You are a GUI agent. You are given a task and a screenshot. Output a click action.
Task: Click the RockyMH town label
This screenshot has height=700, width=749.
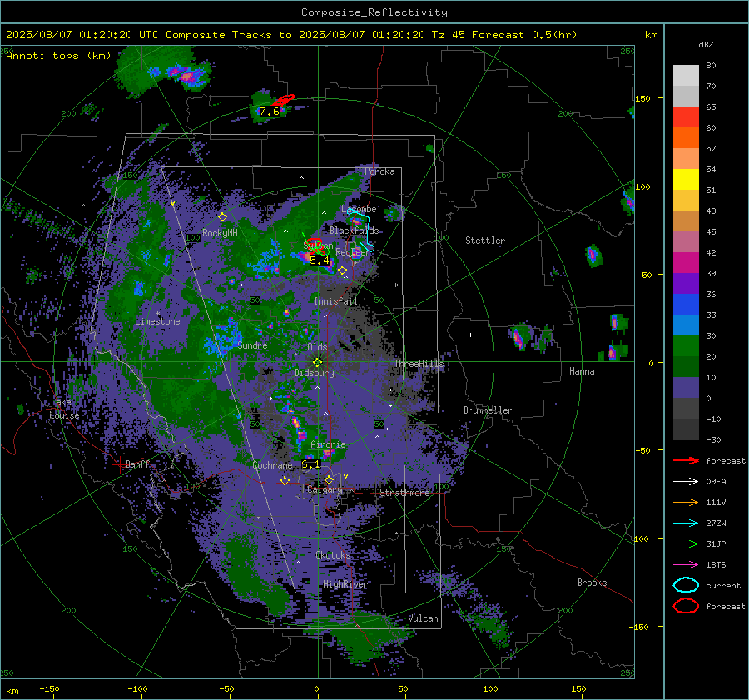tap(220, 233)
